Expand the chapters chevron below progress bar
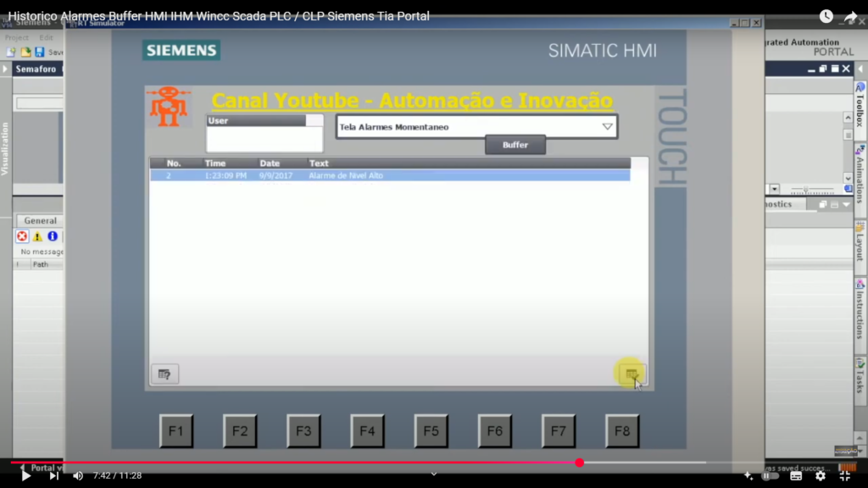 pyautogui.click(x=434, y=474)
